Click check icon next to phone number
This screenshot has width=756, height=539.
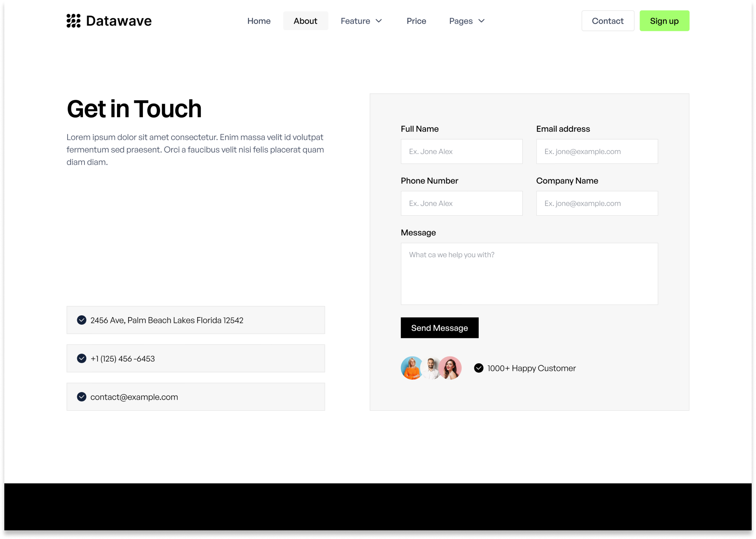click(82, 358)
